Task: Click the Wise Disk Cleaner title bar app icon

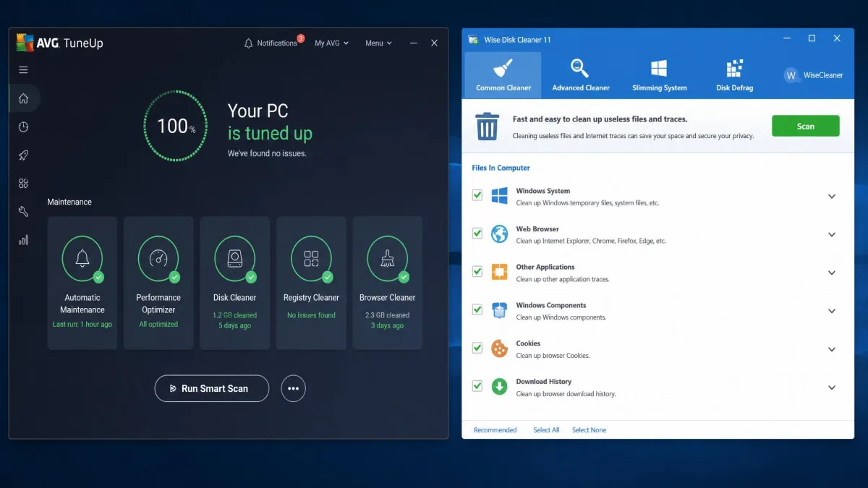Action: tap(473, 39)
